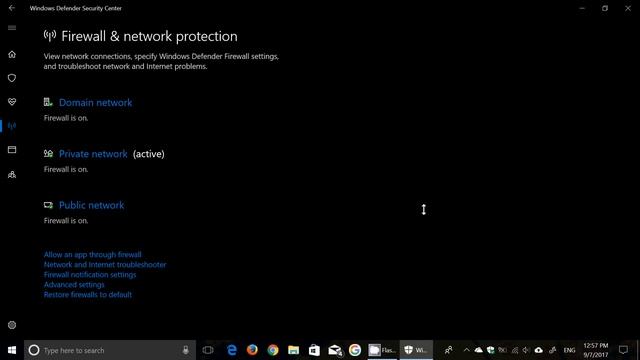Launch Network and Internet troubleshooter
This screenshot has height=360, width=640.
click(x=105, y=264)
